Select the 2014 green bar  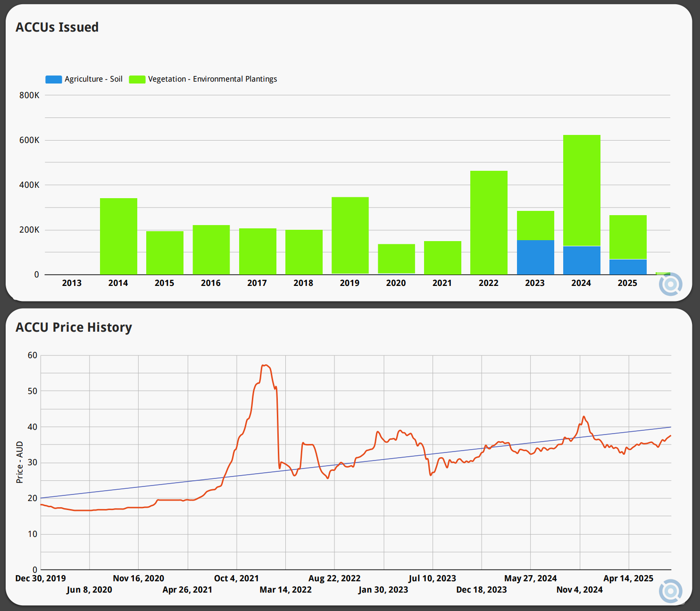pos(118,236)
